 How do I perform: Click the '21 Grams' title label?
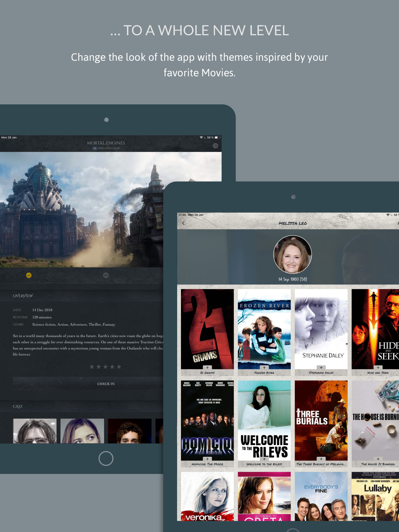[207, 373]
